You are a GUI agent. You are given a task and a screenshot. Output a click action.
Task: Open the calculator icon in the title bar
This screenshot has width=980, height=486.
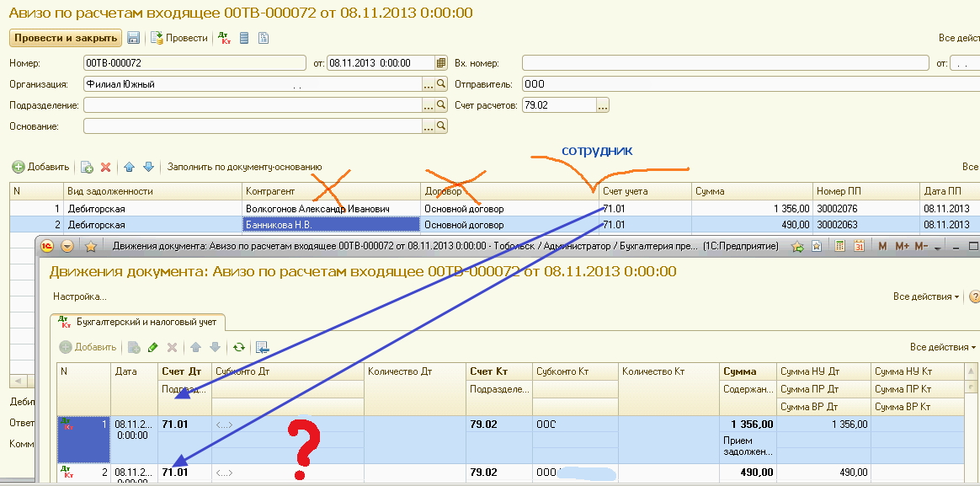[839, 247]
